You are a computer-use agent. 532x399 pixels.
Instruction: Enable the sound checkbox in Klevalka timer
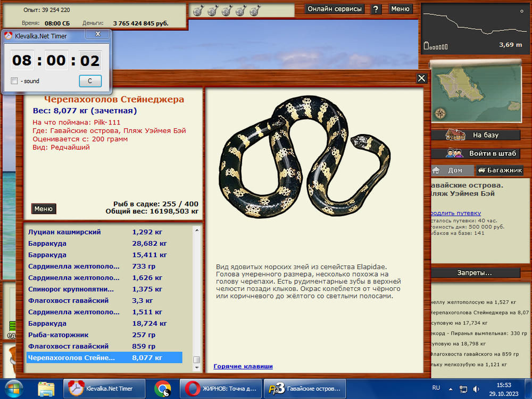click(14, 81)
